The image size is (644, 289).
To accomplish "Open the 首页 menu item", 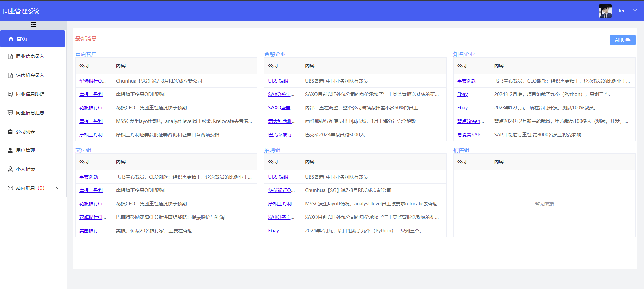I will click(33, 39).
